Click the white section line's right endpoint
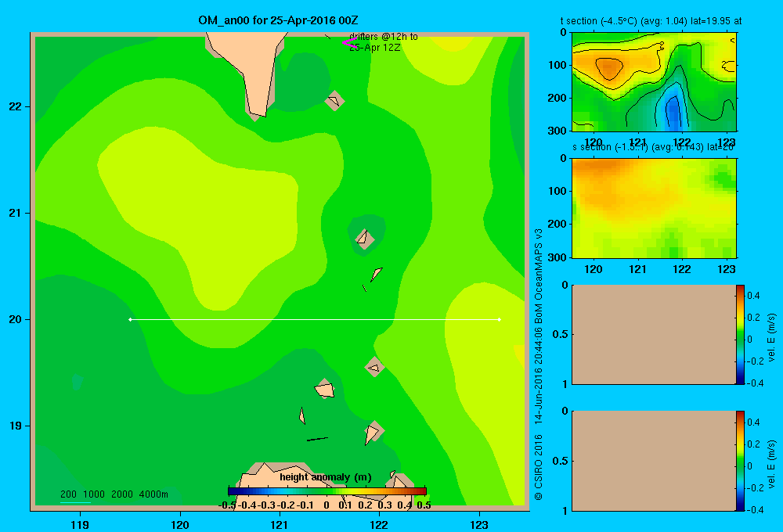The width and height of the screenshot is (783, 532). tap(500, 319)
